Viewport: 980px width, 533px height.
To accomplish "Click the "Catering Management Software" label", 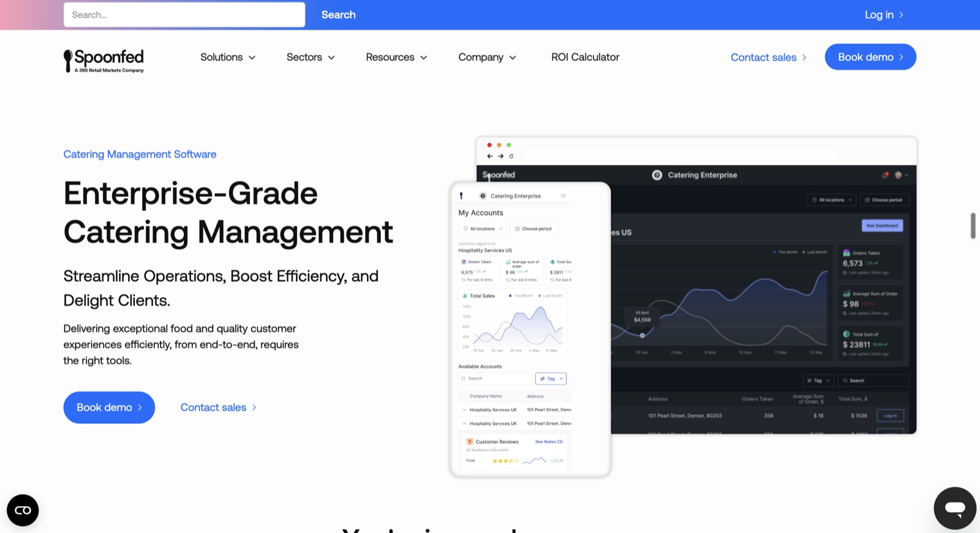I will point(140,154).
